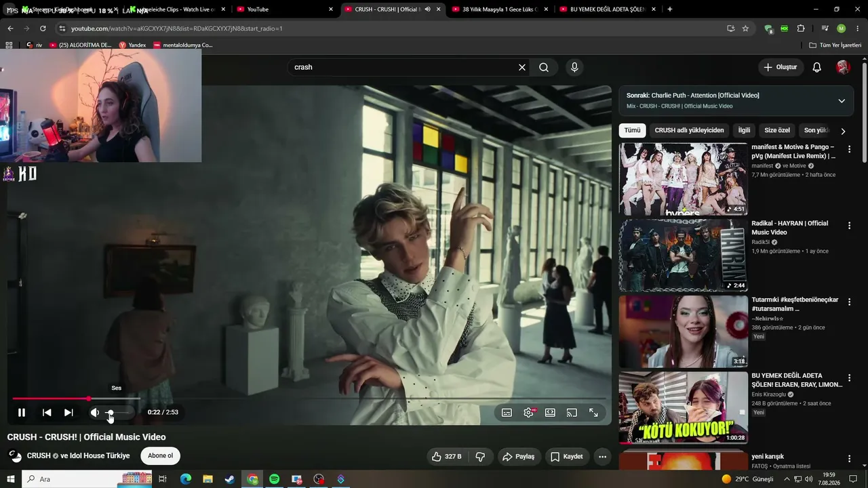Open the CRUSH ve Idol House channel name
The width and height of the screenshot is (868, 488).
tap(79, 456)
